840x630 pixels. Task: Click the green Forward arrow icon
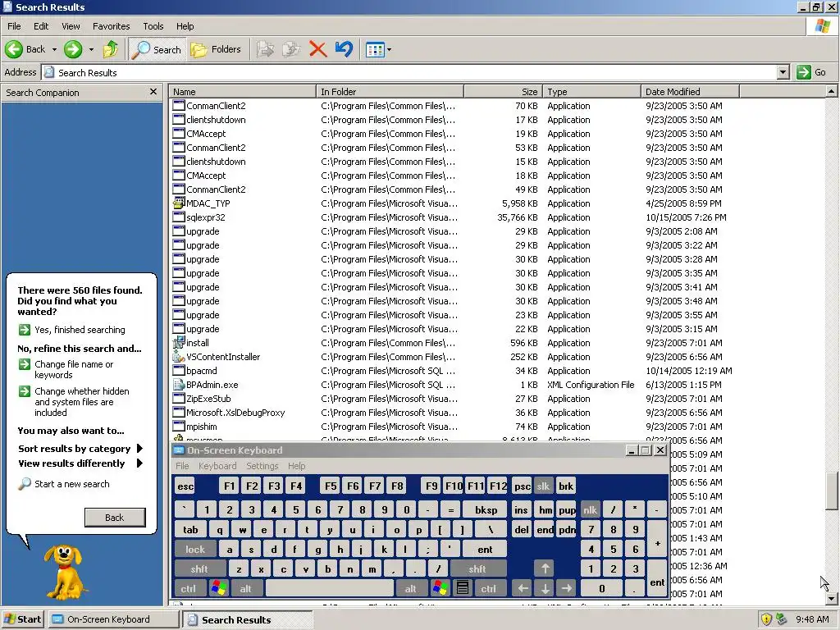pyautogui.click(x=73, y=49)
